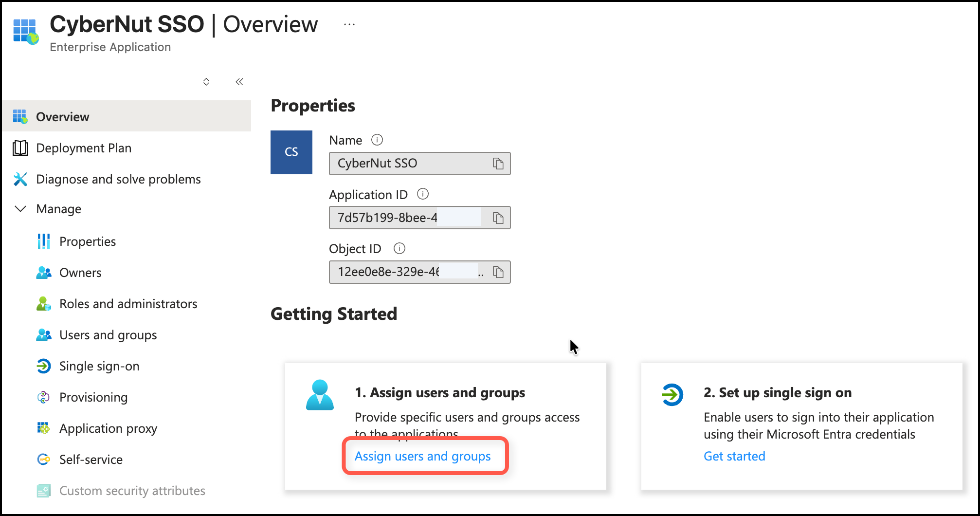
Task: Go to Users and groups
Action: (x=108, y=335)
